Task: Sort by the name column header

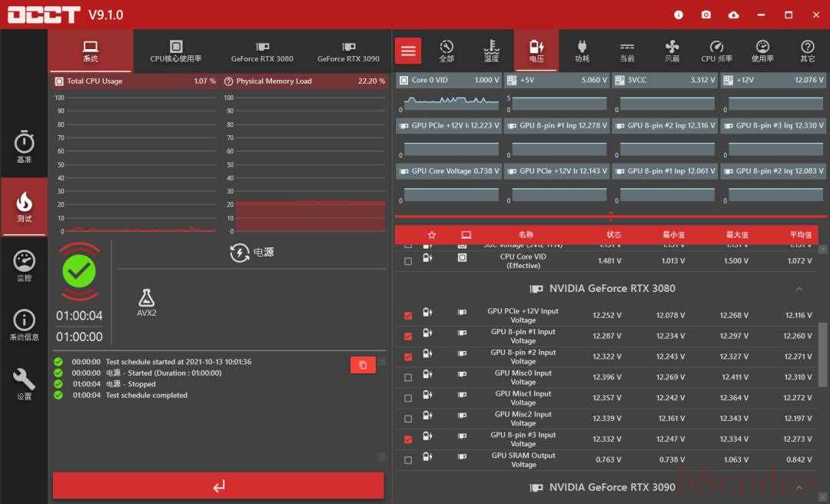Action: pos(526,234)
